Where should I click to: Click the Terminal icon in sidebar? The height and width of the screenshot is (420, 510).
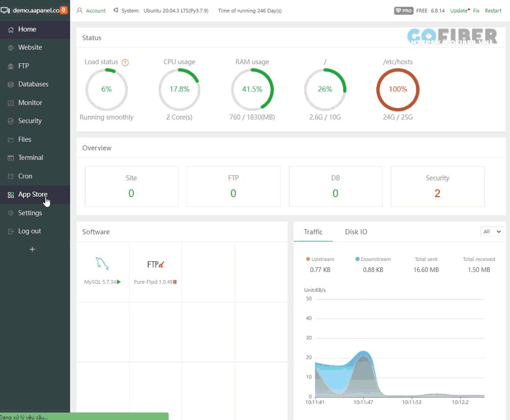coord(11,158)
